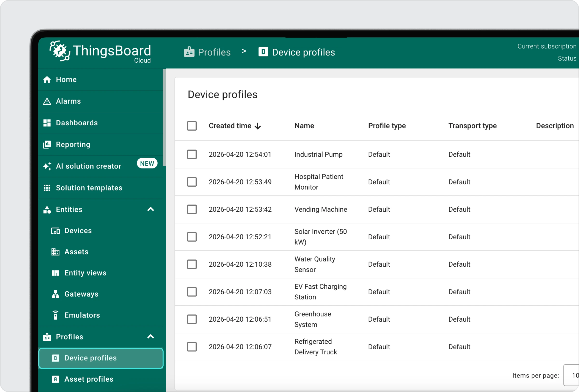Click the Dashboards grid icon
This screenshot has width=579, height=392.
point(47,123)
